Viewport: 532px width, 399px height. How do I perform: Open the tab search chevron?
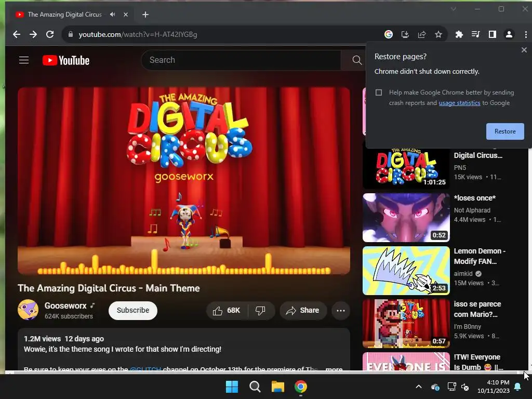coord(453,9)
